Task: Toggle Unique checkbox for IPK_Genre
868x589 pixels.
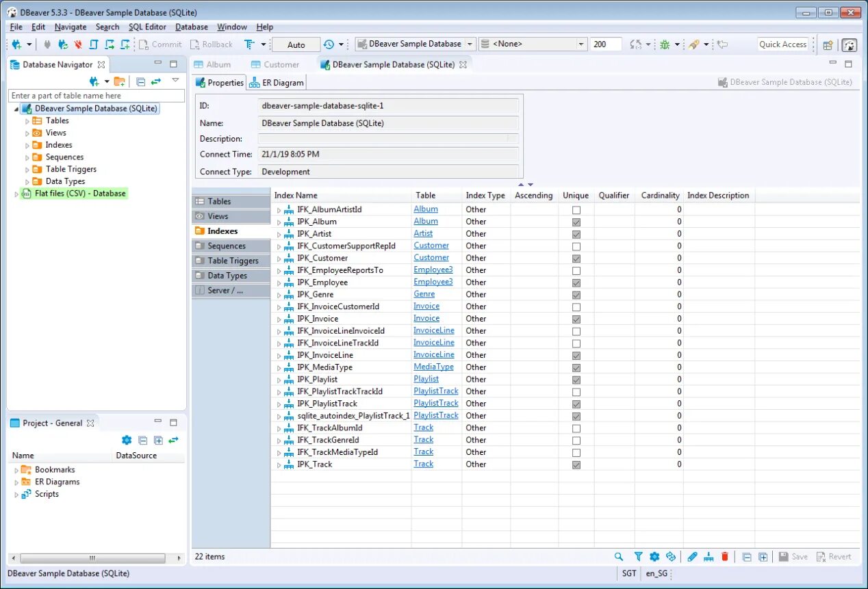Action: pyautogui.click(x=576, y=295)
